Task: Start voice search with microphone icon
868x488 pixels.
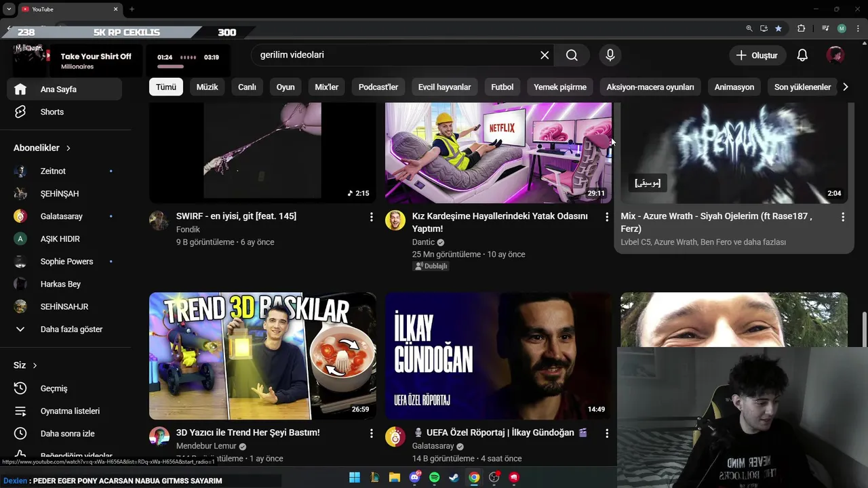Action: point(610,55)
